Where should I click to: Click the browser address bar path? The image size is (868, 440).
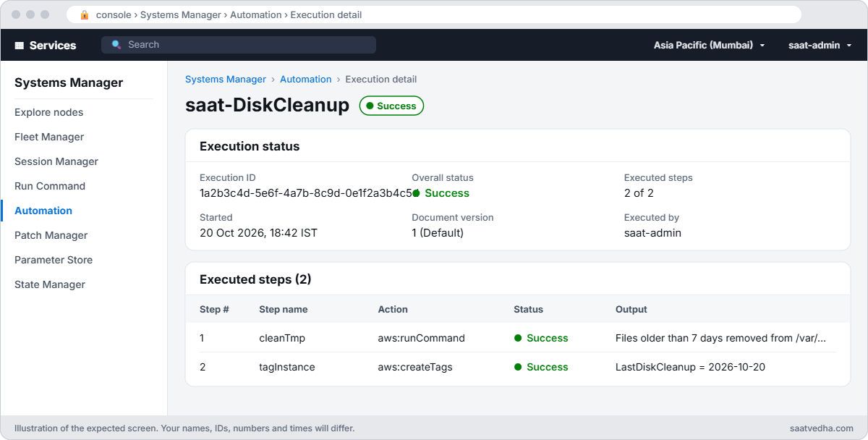point(229,14)
